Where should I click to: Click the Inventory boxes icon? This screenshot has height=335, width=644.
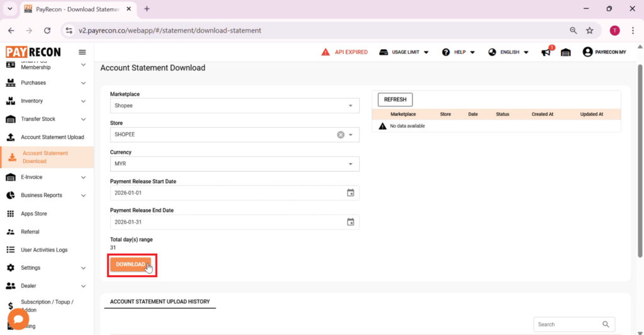click(11, 101)
